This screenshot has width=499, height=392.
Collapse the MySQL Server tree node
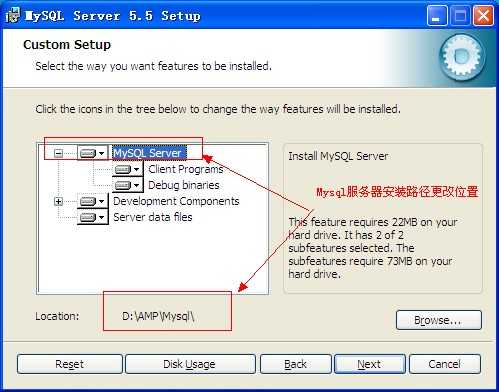pos(58,153)
